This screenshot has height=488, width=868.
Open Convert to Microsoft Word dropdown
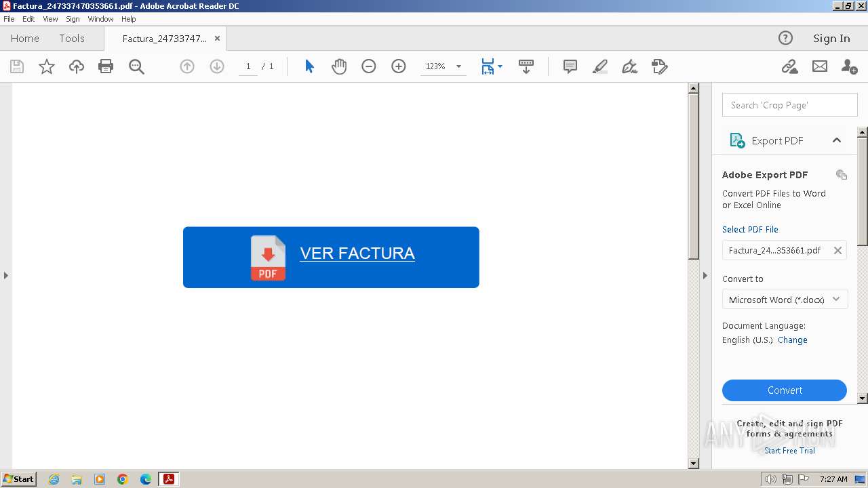click(785, 300)
